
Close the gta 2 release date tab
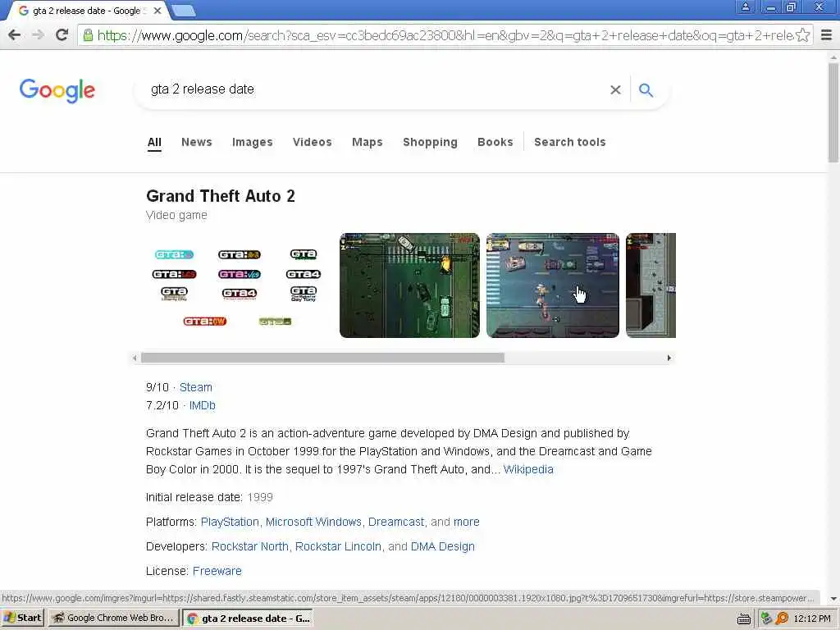coord(157,10)
